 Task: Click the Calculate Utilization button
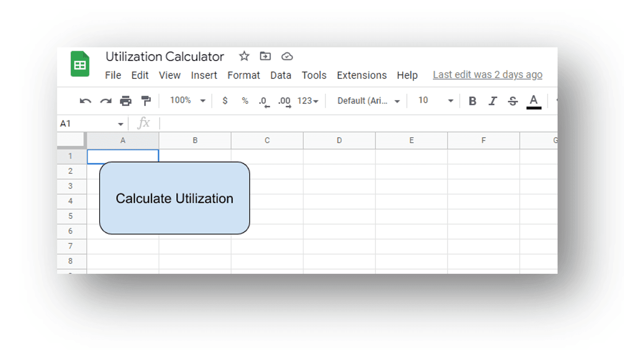click(x=174, y=198)
